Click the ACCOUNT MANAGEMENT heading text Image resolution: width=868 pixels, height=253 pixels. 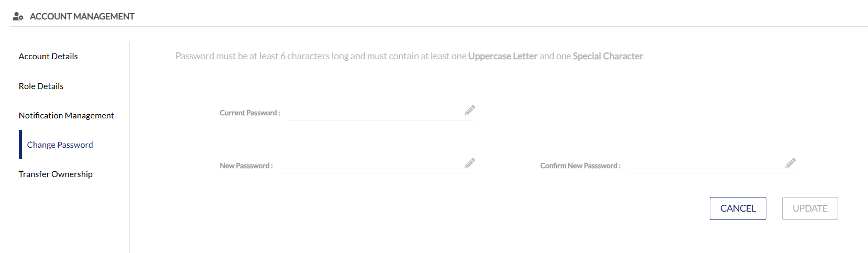coord(82,16)
